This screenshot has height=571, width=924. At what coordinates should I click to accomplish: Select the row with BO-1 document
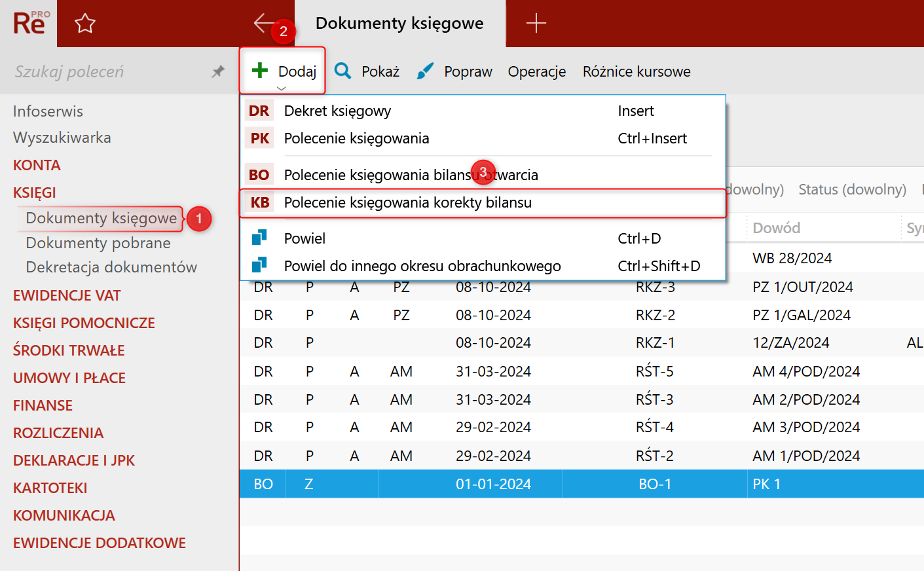pyautogui.click(x=582, y=484)
